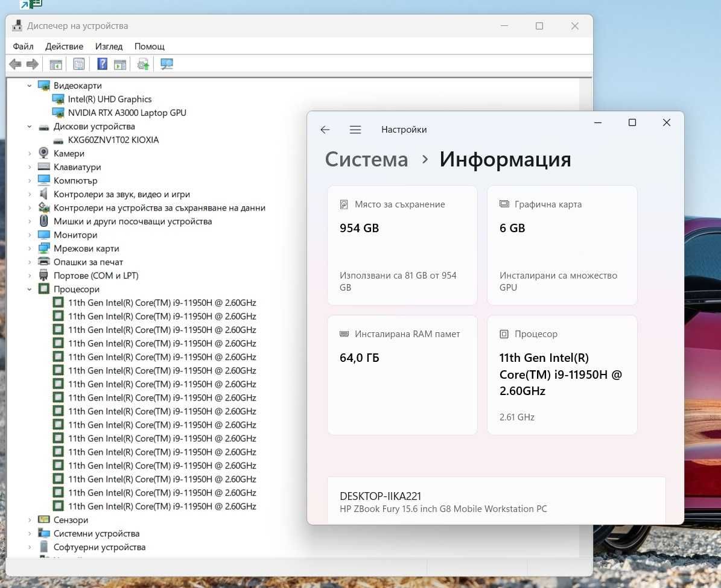Click the 2.61 GHz speed text
The image size is (721, 588).
(517, 417)
